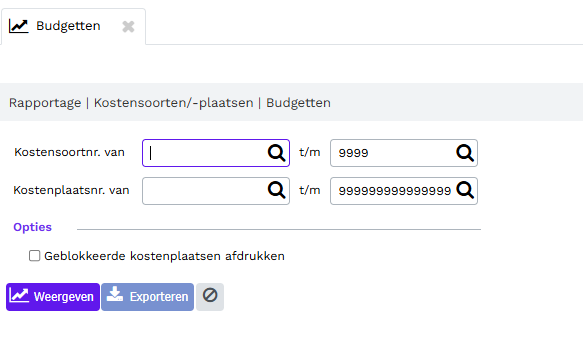The height and width of the screenshot is (362, 583).
Task: Click the Opties section header
Action: (33, 227)
